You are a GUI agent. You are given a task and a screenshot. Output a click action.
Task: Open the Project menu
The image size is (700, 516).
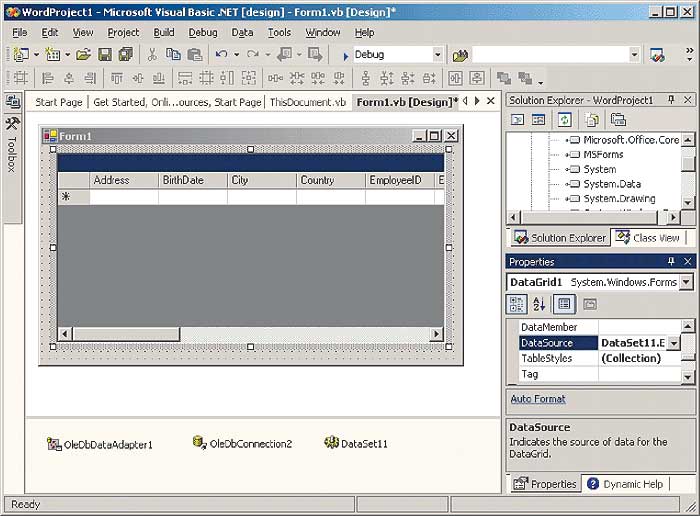pos(123,33)
